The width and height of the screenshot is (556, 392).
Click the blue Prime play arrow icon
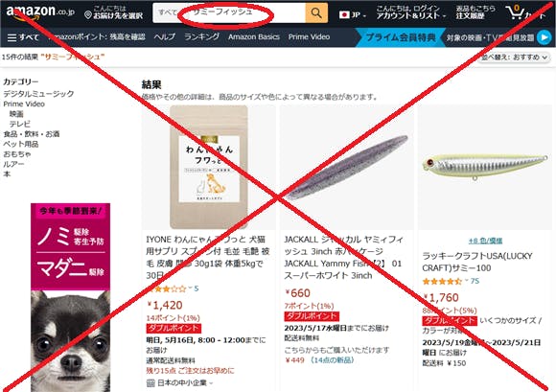coord(544,37)
